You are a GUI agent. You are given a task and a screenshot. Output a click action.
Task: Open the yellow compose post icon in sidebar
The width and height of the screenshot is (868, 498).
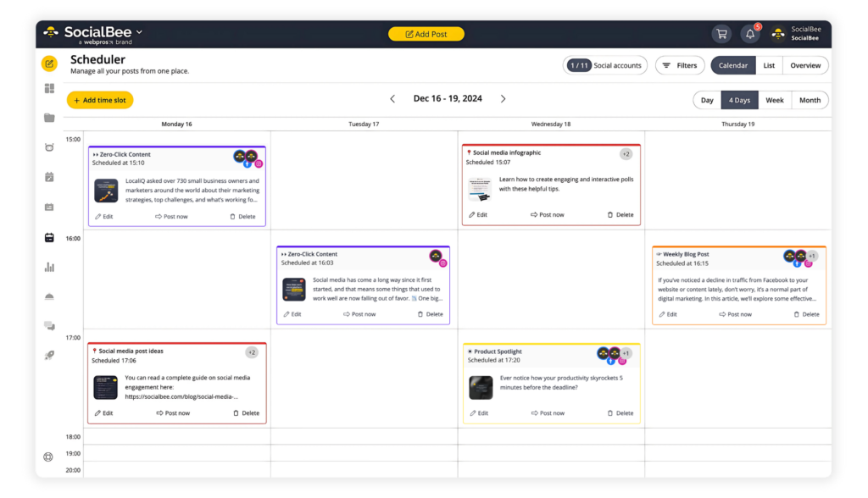(x=49, y=64)
